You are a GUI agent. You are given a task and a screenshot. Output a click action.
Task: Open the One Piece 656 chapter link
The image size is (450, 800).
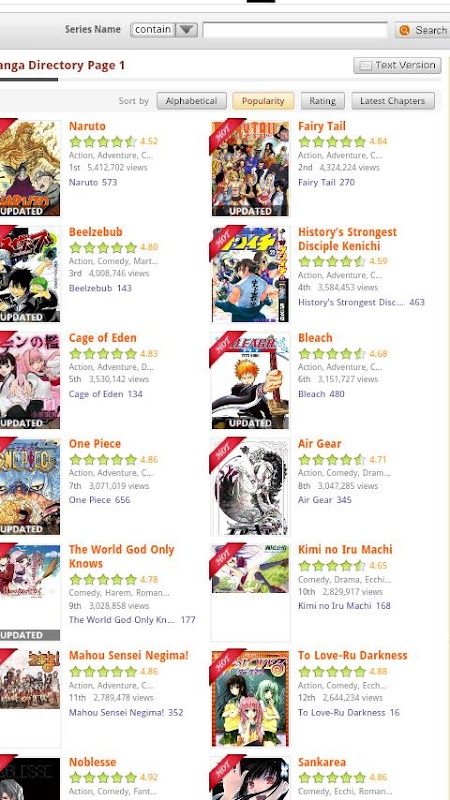pos(99,499)
